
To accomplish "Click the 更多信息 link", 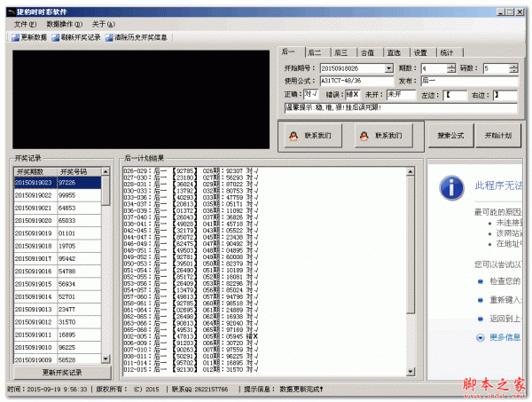I will click(505, 337).
